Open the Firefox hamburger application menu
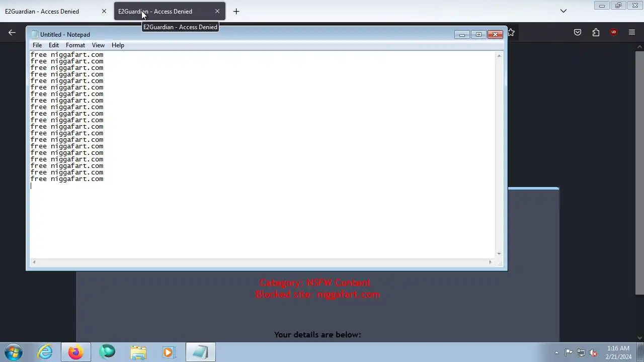This screenshot has height=362, width=644. 632,32
